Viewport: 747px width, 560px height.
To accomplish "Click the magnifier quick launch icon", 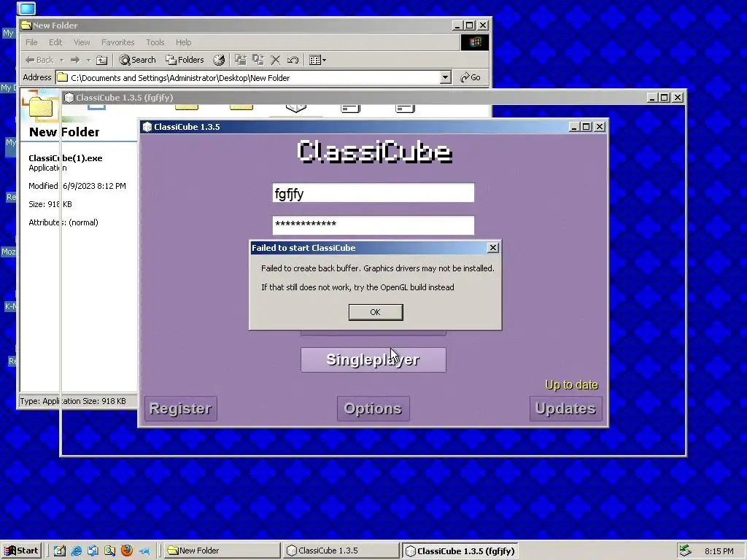I will click(x=109, y=551).
